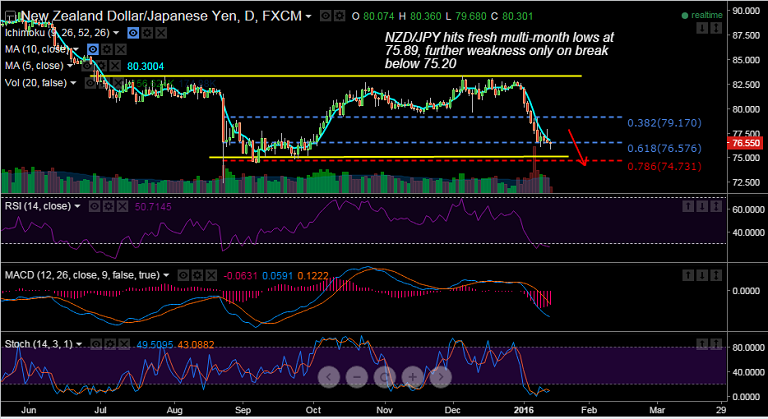Open MA (10, close) settings gear

coord(107,49)
